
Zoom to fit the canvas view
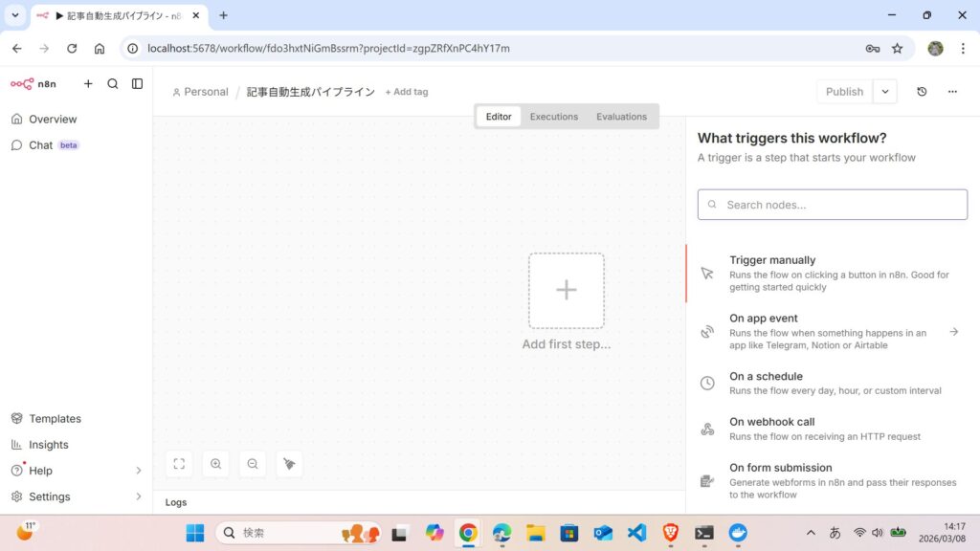pyautogui.click(x=179, y=464)
